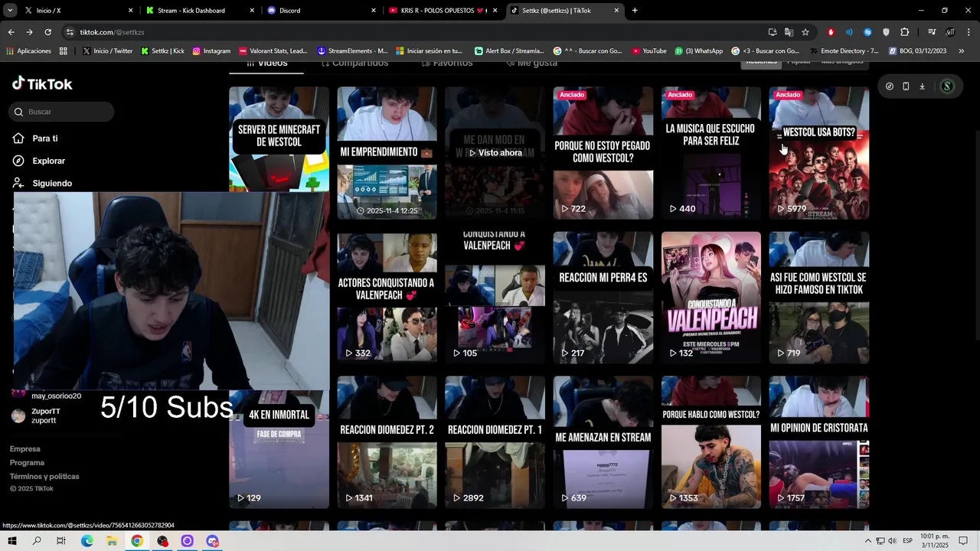Viewport: 980px width, 551px height.
Task: Open the MI OPINION DE CRISTORATA video
Action: coord(819,442)
